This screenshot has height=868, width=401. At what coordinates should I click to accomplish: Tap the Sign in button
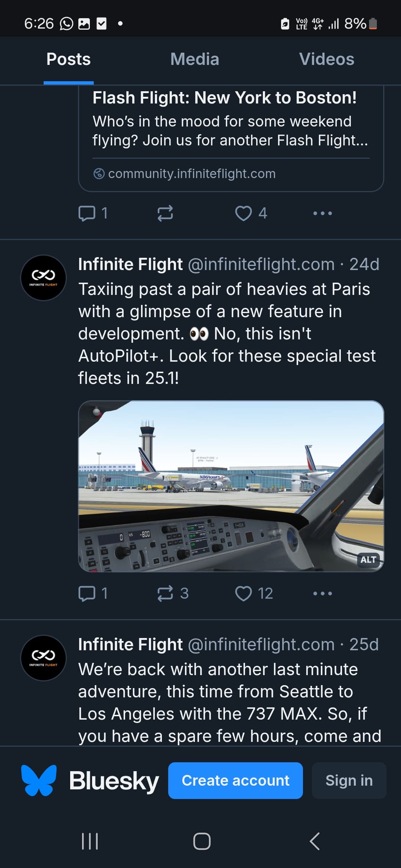(349, 780)
